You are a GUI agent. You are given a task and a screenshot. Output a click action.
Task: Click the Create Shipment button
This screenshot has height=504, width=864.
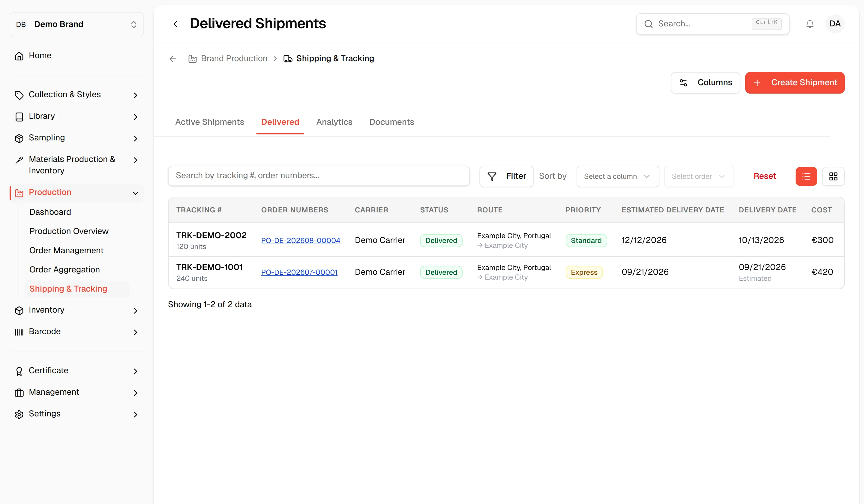(794, 82)
